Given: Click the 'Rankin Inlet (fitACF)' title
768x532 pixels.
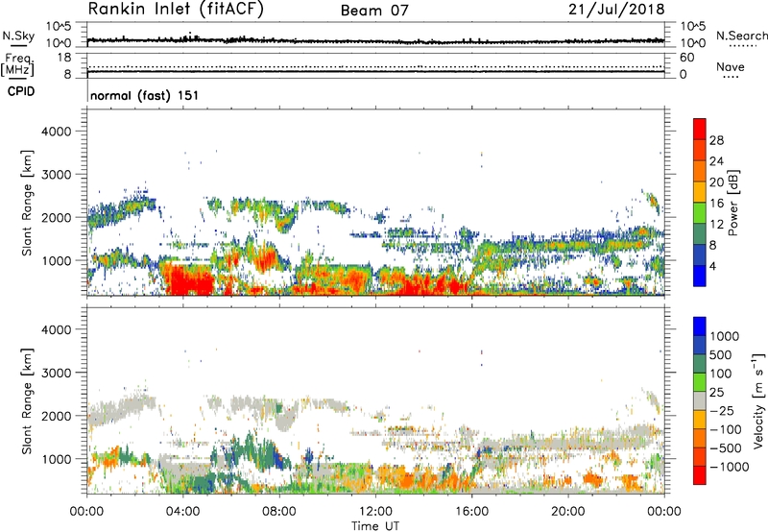Looking at the screenshot, I should tap(176, 10).
